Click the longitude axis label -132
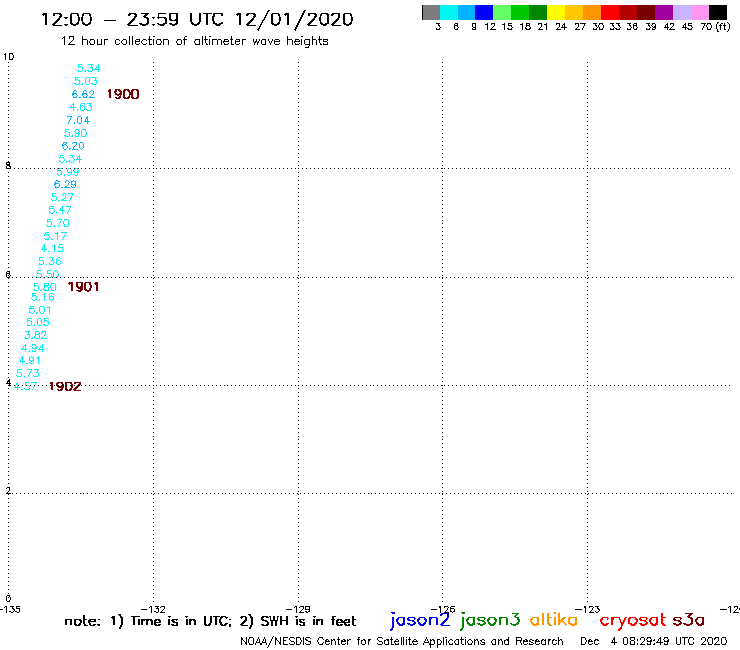The image size is (740, 650). [153, 609]
